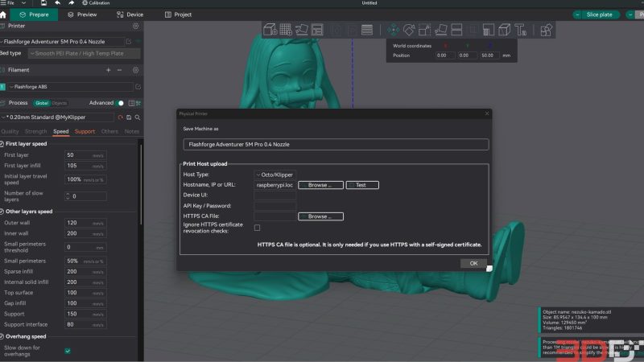Reset process preset changes icon

[120, 117]
